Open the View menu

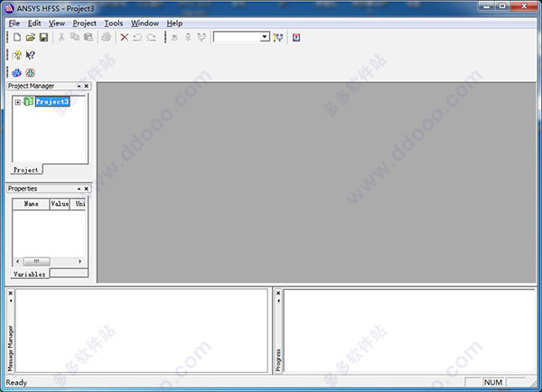pyautogui.click(x=57, y=23)
